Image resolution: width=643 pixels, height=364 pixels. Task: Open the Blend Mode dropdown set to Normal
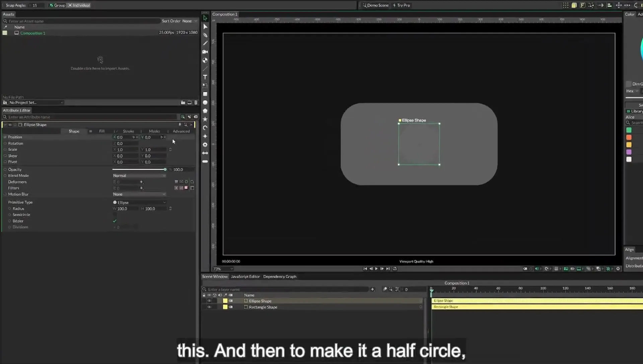coord(139,176)
